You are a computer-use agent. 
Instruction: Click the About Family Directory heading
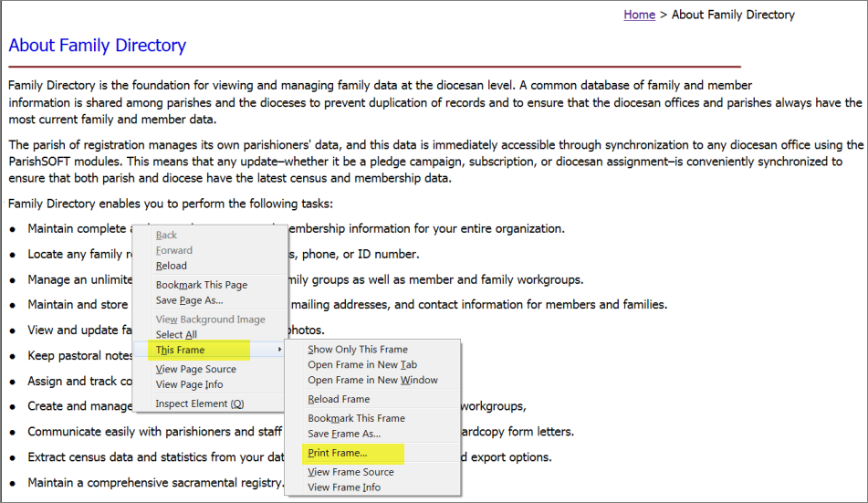[x=98, y=45]
